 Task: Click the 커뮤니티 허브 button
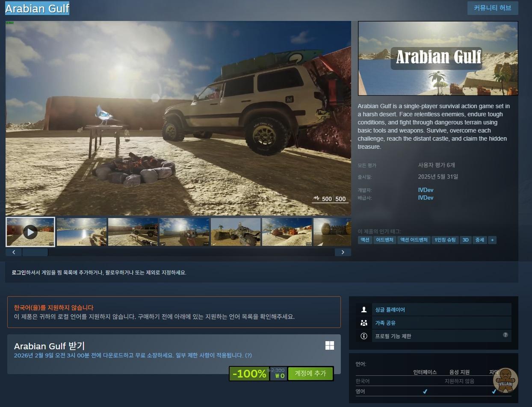tap(492, 8)
